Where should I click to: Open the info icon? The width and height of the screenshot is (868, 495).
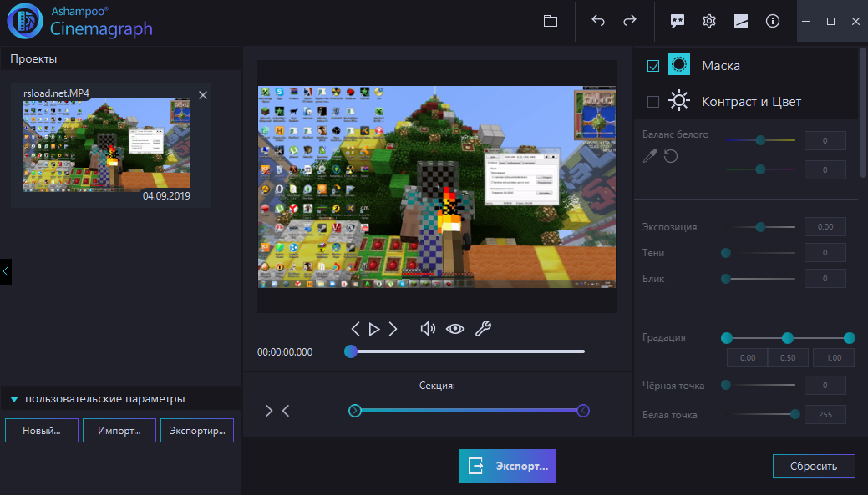(x=772, y=21)
